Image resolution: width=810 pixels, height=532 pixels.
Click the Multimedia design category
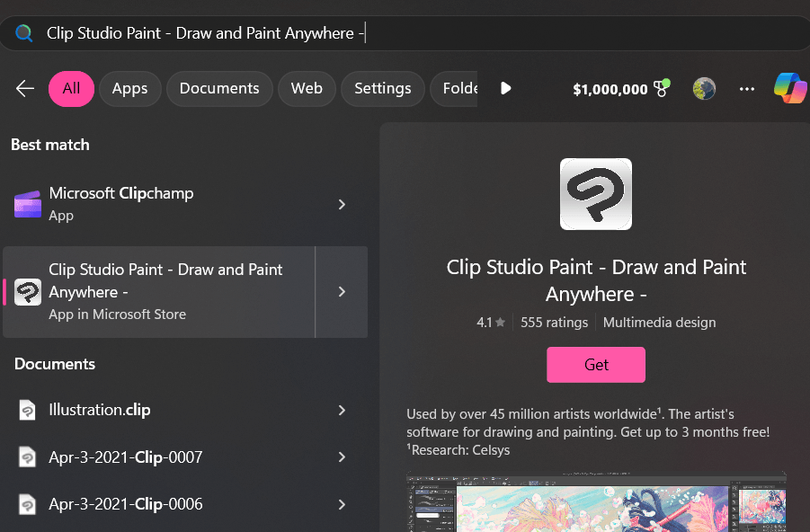click(659, 323)
